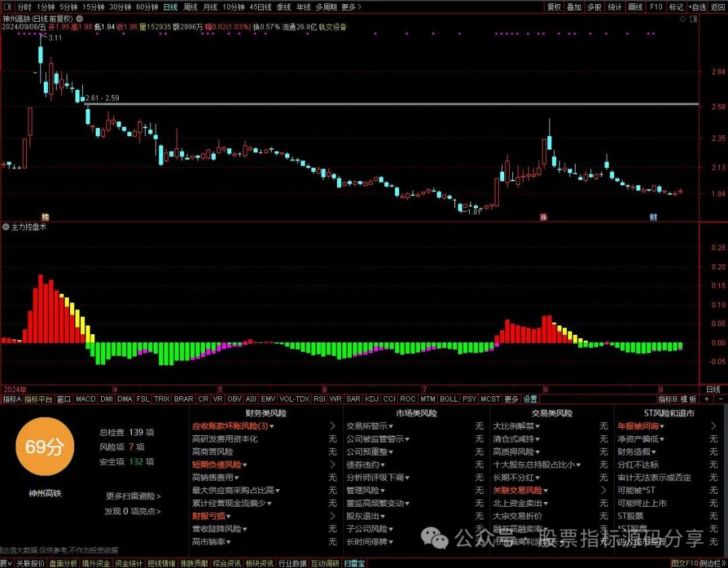Select the 月线 monthly period
This screenshot has width=728, height=568.
point(210,7)
